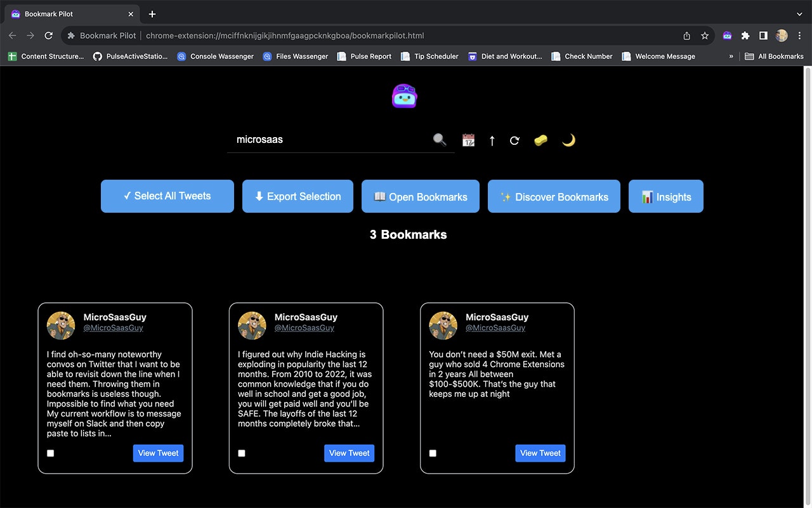Screen dimensions: 812x508
Task: Open Files Wassenger bookmark
Action: [x=295, y=56]
